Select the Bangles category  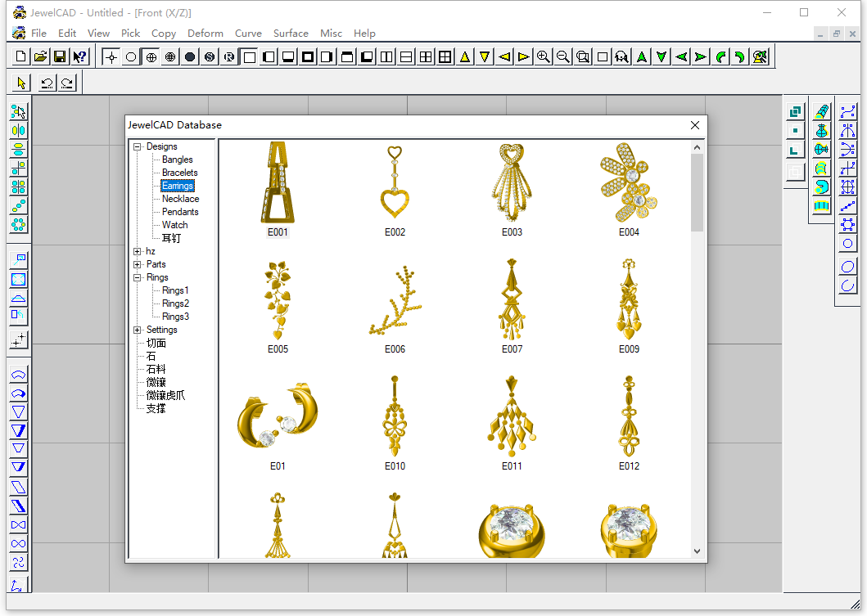coord(178,160)
